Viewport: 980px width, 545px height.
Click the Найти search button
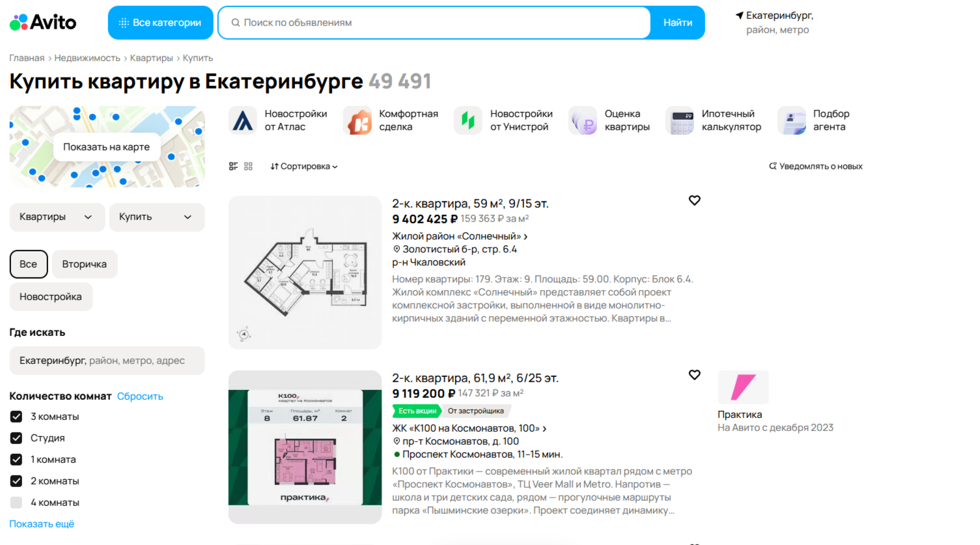click(x=678, y=23)
